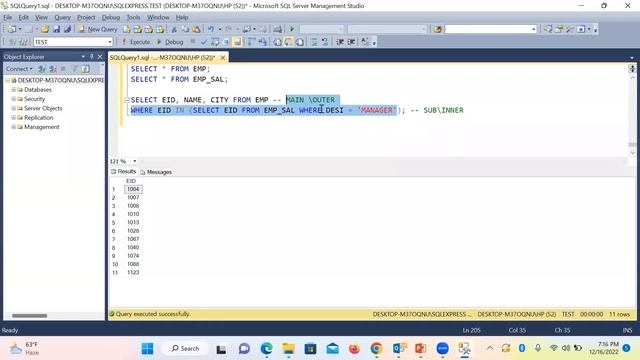The height and width of the screenshot is (360, 640).
Task: Open the Query menu
Action: click(x=62, y=17)
